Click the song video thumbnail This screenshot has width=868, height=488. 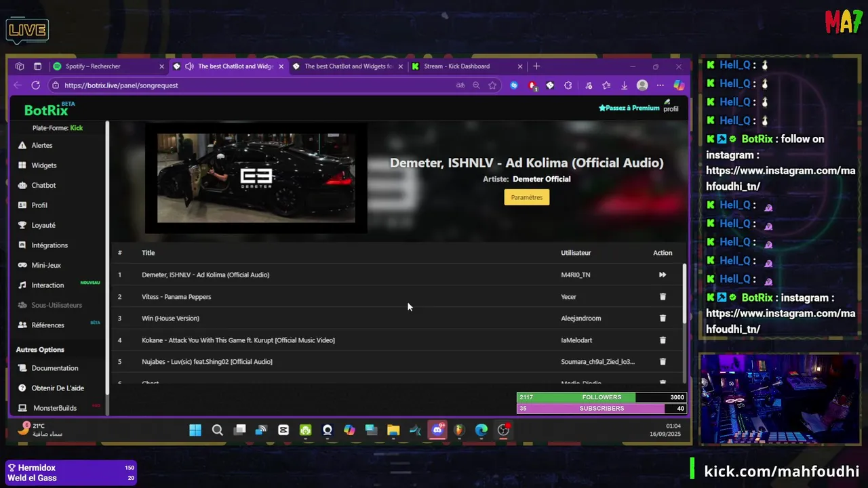[256, 178]
